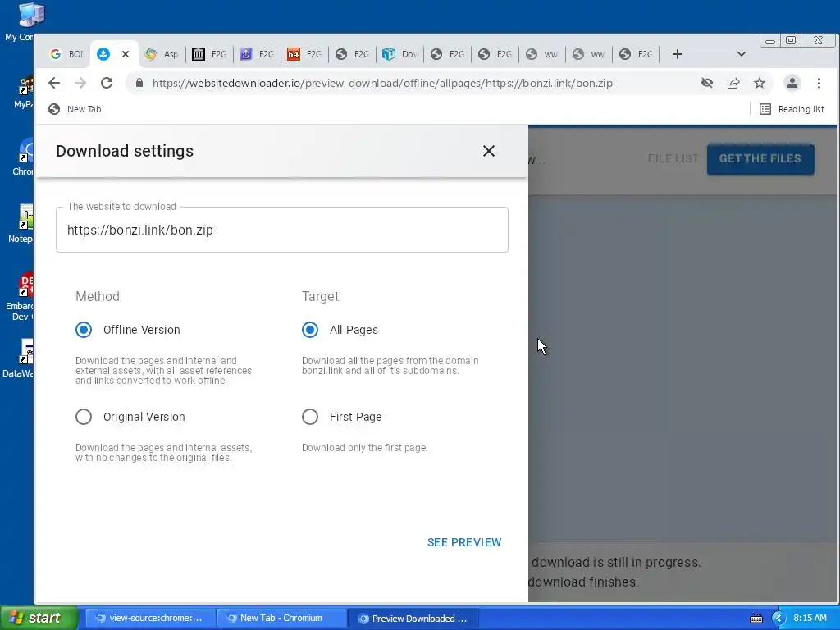Open the Windows start menu

[x=39, y=618]
